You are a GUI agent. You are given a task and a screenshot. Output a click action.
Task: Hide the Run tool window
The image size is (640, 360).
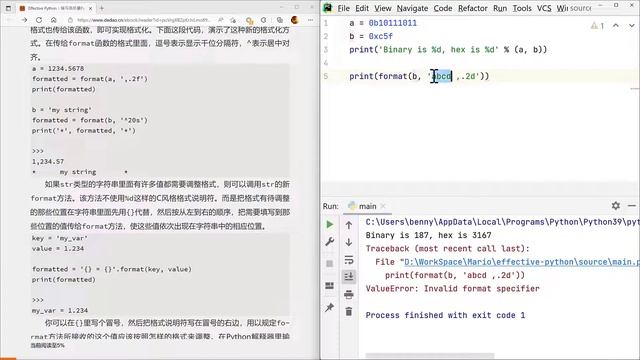632,206
